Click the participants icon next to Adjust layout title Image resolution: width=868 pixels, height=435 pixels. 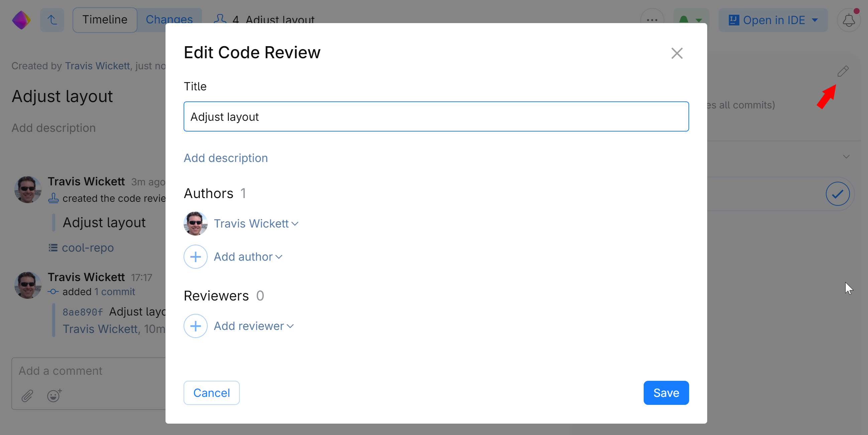coord(220,19)
